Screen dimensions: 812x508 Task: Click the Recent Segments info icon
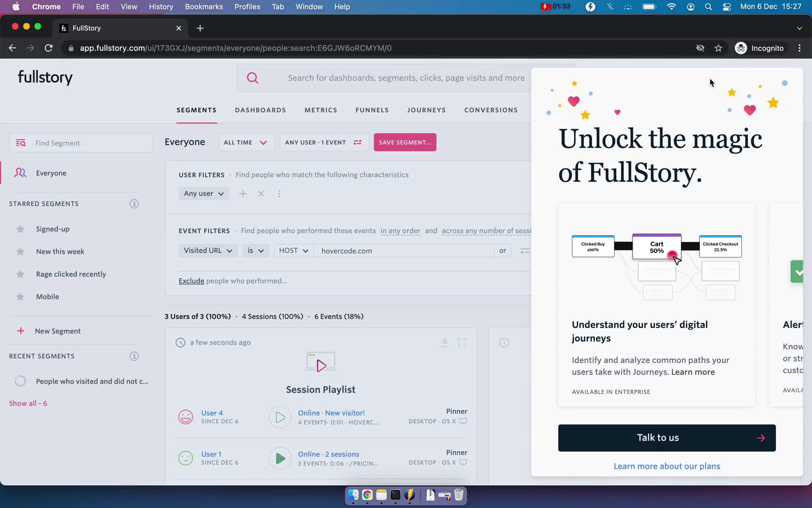coord(134,356)
